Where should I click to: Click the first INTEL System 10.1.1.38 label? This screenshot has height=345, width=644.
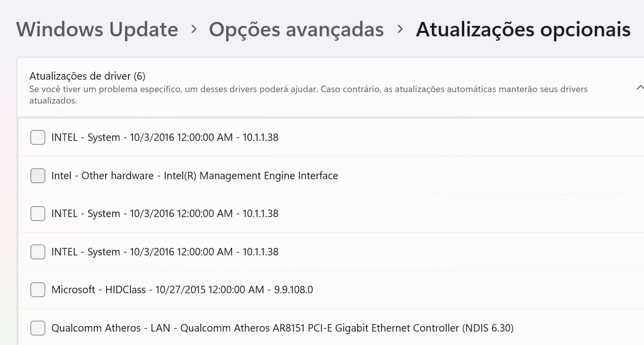point(165,137)
